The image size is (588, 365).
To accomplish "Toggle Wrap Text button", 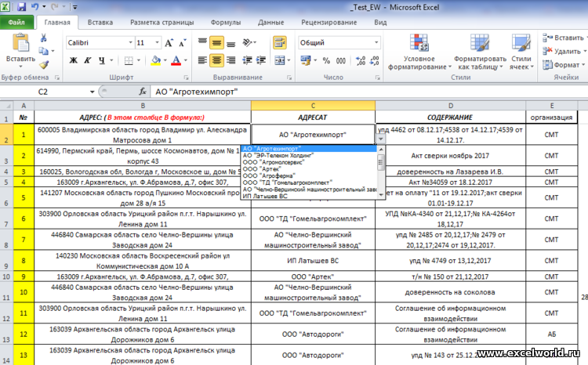I will 280,42.
